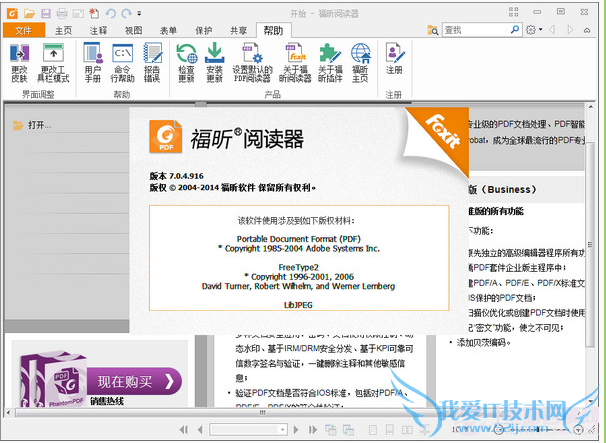Click the Register (注册) icon
606x443 pixels.
(x=394, y=60)
